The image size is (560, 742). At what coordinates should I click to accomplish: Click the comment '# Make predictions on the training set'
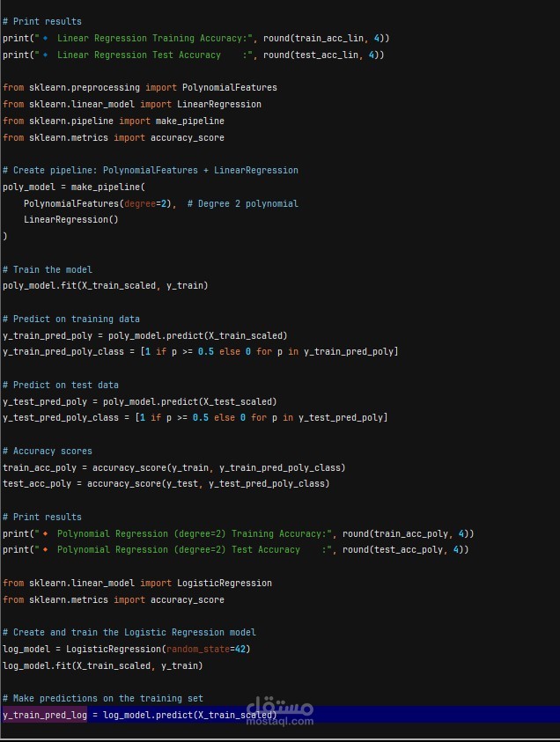(103, 699)
